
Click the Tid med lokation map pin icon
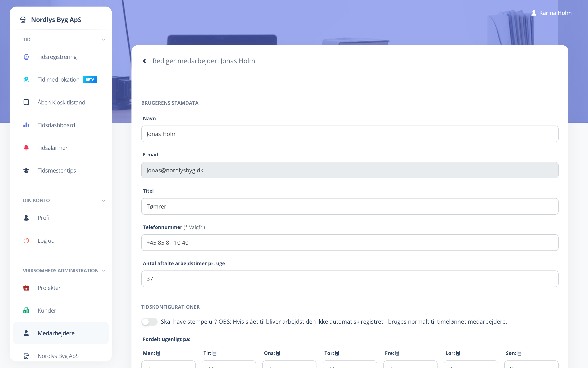[x=26, y=80]
